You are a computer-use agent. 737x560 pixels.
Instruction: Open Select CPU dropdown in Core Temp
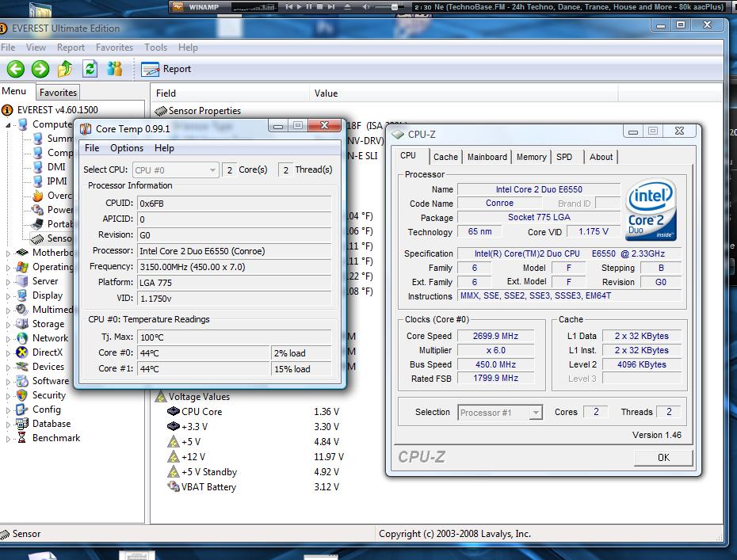tap(176, 170)
